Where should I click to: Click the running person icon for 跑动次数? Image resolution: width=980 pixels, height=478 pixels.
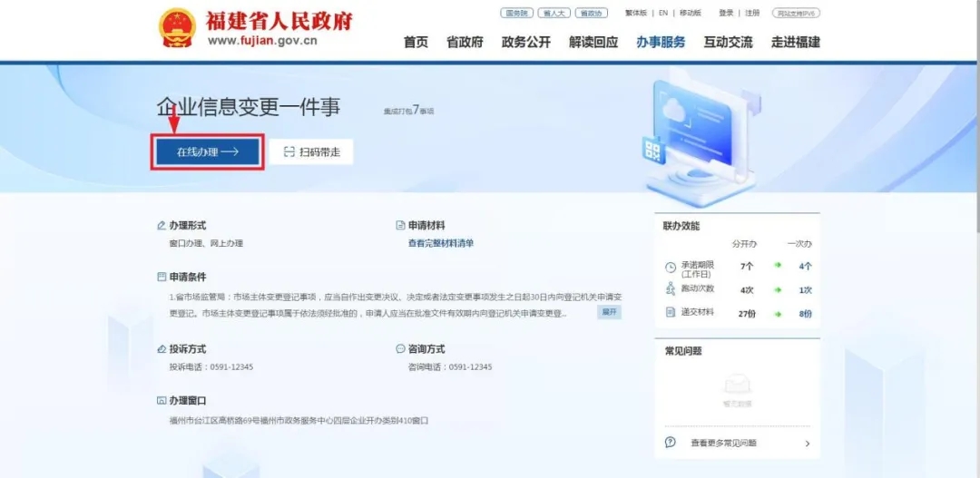(x=670, y=289)
